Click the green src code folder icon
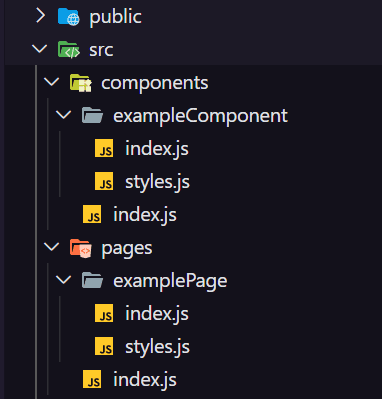This screenshot has width=382, height=399. pos(69,50)
